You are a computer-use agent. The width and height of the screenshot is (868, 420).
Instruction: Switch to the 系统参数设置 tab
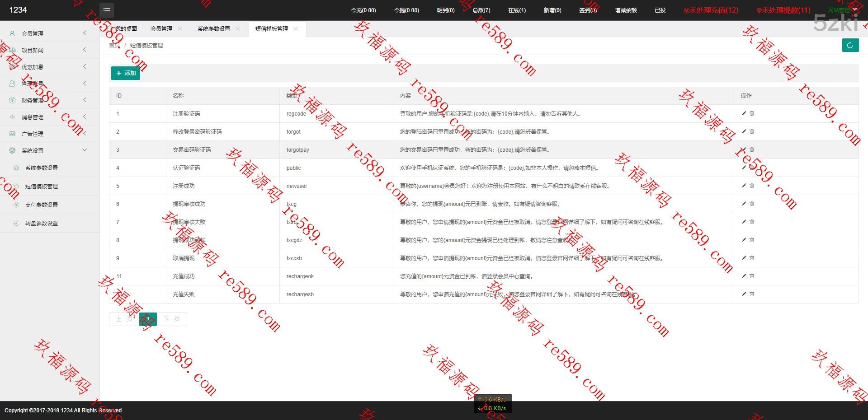pyautogui.click(x=213, y=29)
